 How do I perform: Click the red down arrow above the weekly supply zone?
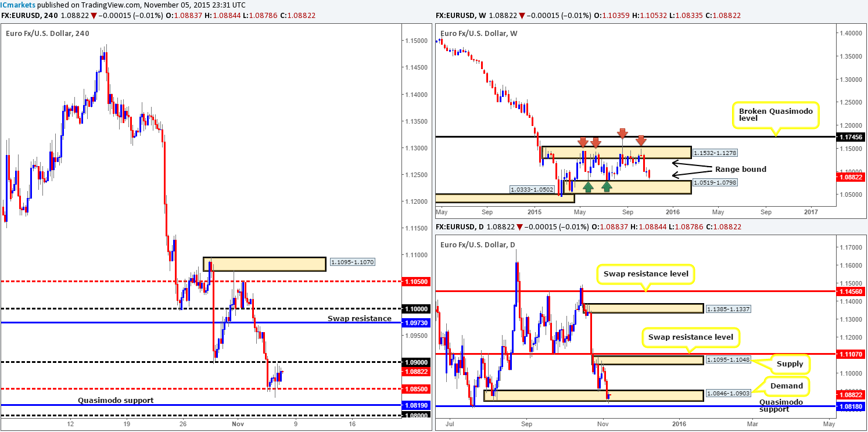(x=583, y=141)
